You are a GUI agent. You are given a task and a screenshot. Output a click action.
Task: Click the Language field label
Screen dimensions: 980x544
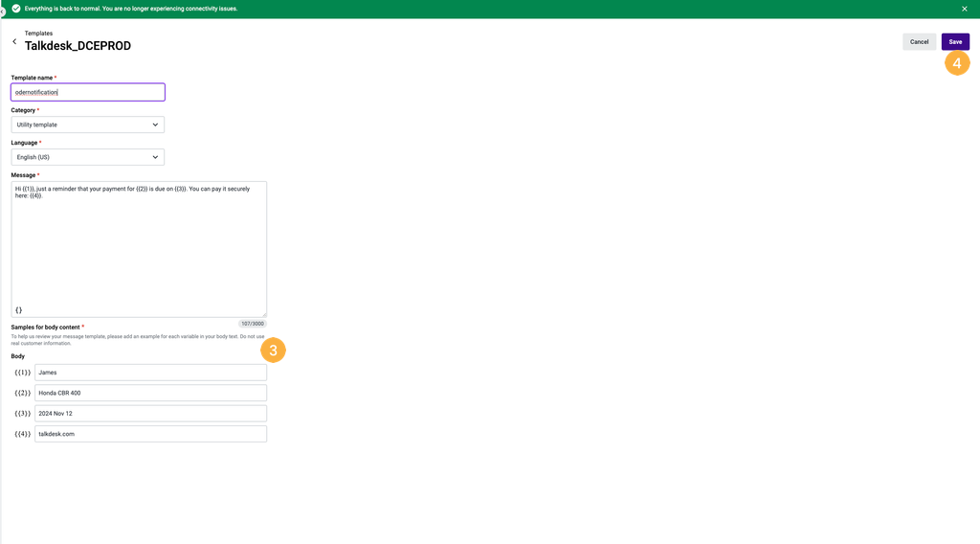tap(24, 143)
